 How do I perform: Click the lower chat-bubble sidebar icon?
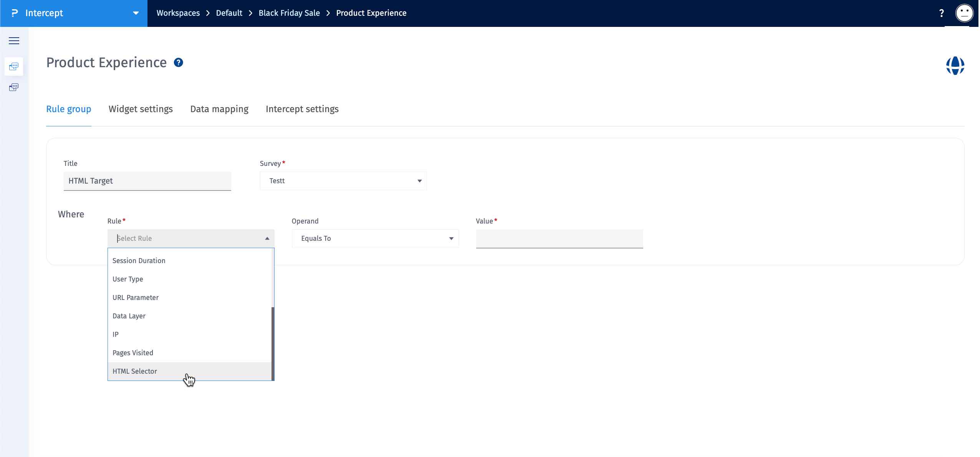(x=13, y=87)
